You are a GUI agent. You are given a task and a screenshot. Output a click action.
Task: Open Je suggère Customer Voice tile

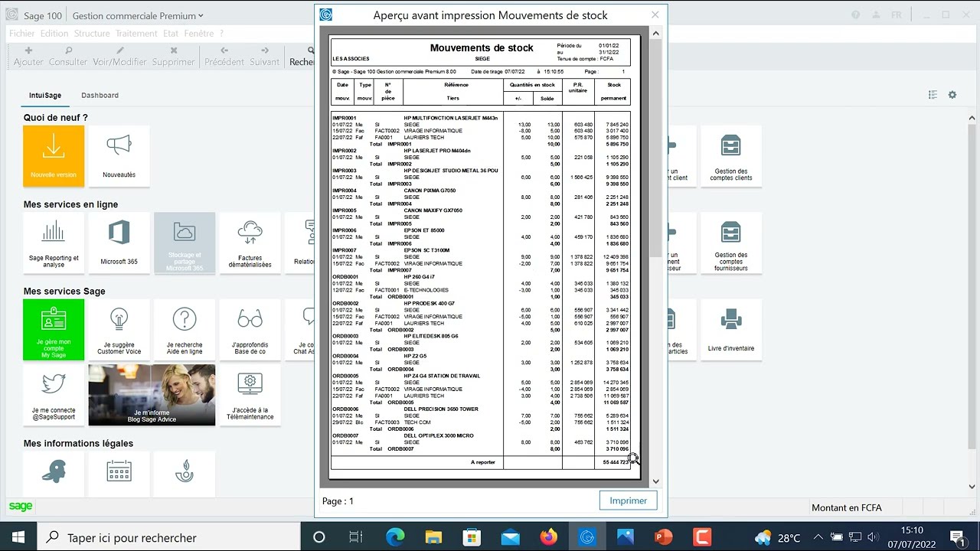[119, 329]
